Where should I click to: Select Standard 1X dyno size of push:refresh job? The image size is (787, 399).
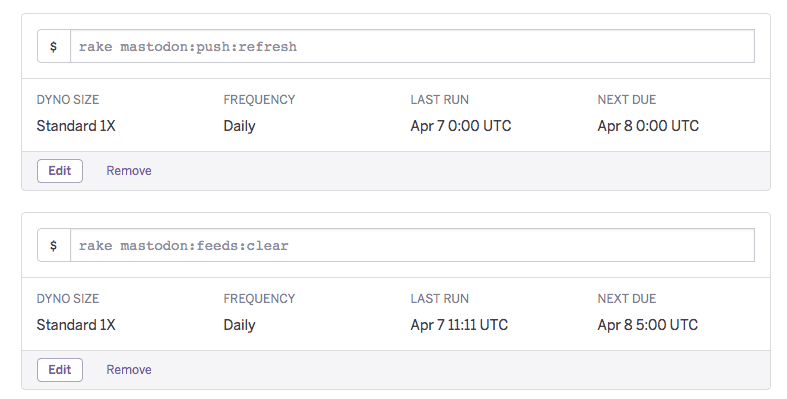(x=76, y=125)
